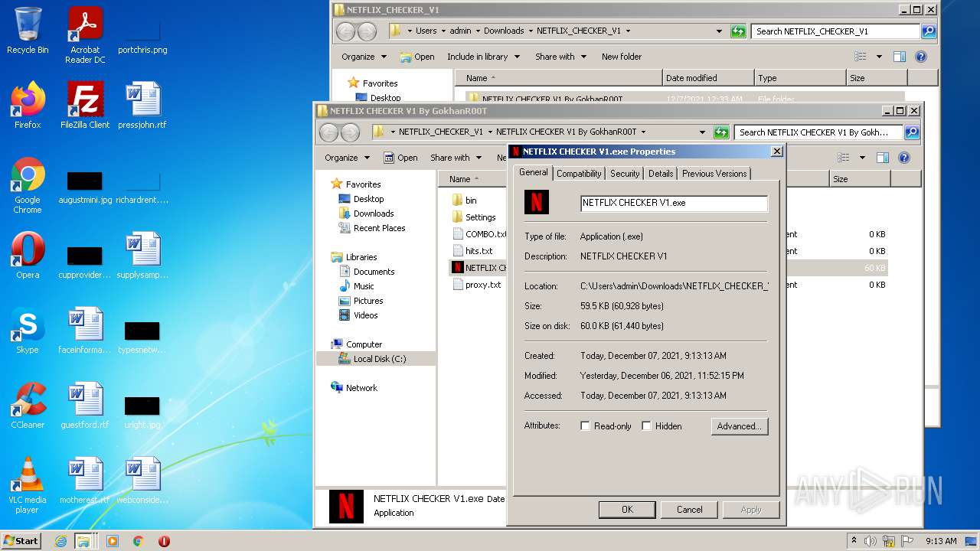Open Network in the navigation pane
This screenshot has width=980, height=551.
pos(361,388)
